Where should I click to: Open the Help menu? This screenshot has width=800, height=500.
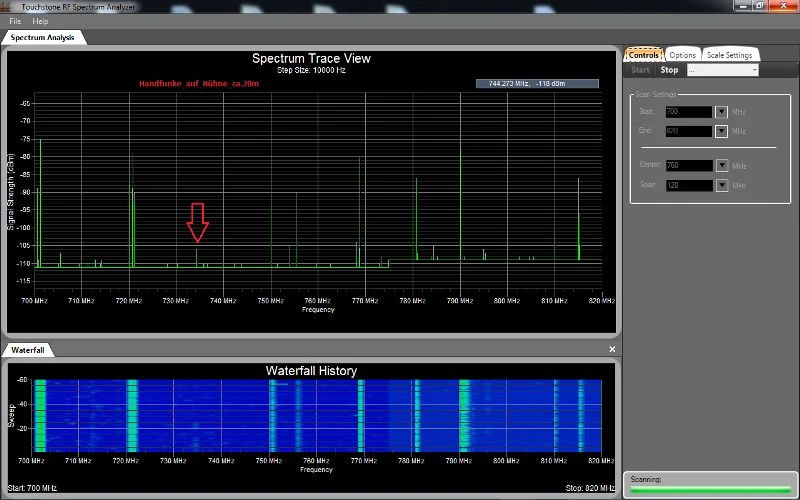click(x=40, y=21)
